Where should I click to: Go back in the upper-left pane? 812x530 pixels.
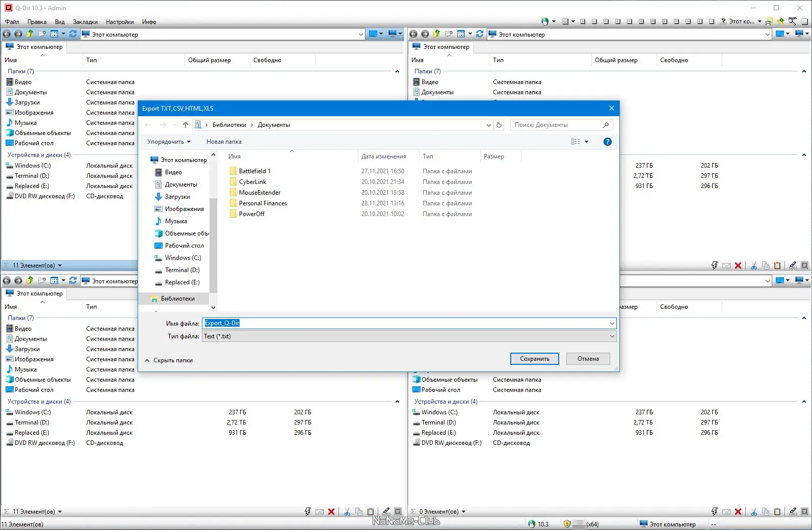7,34
